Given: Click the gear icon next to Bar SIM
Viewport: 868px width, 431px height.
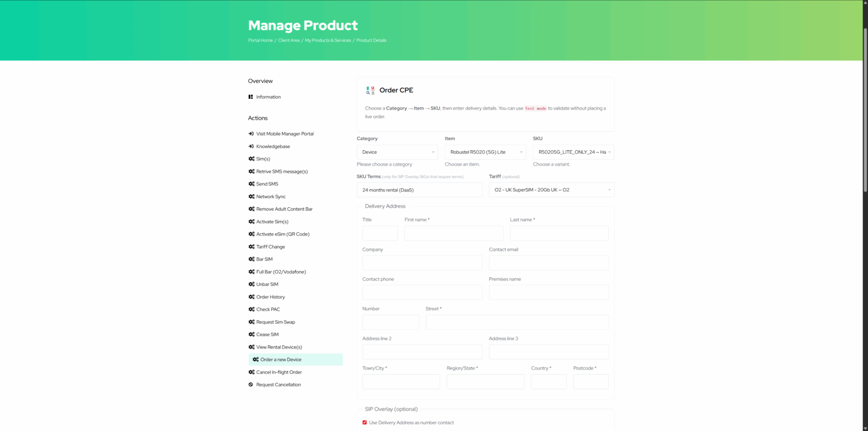Looking at the screenshot, I should 251,259.
